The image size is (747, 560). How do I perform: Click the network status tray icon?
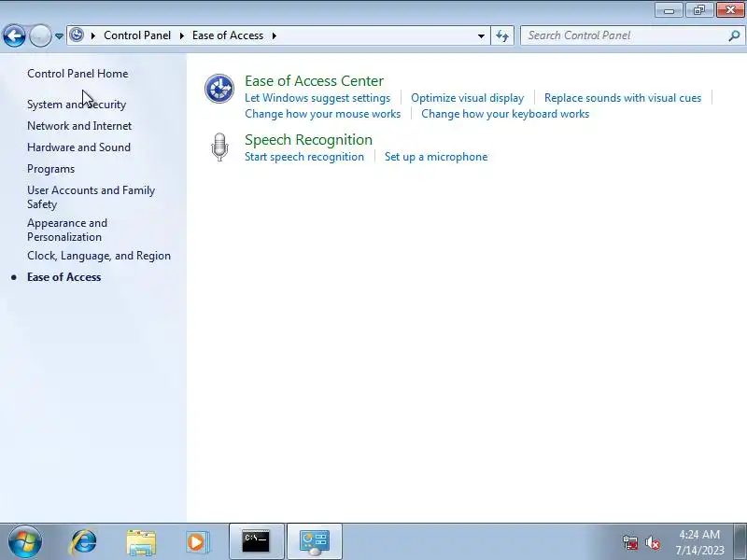tap(629, 542)
